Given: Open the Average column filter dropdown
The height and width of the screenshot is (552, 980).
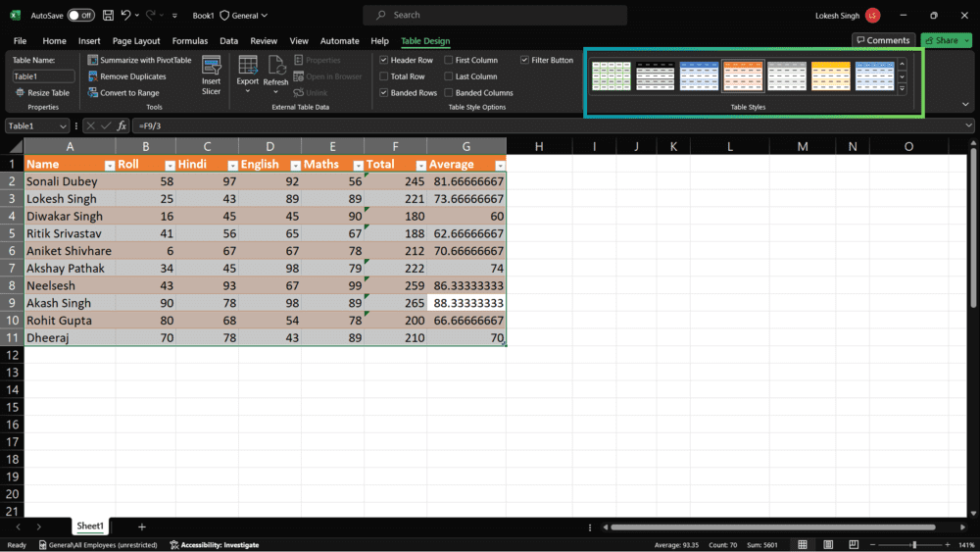Looking at the screenshot, I should coord(500,165).
